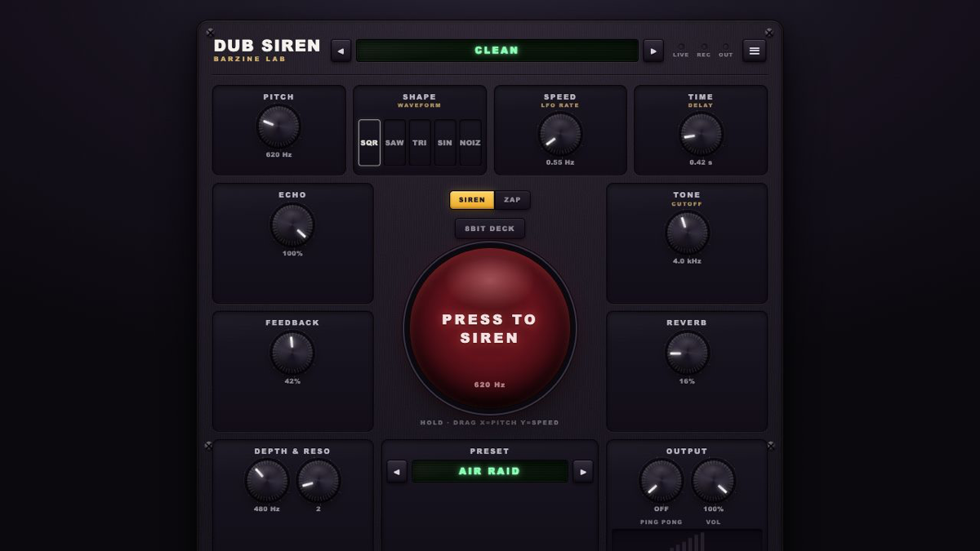980x551 pixels.
Task: Click the depth knob showing 480 Hz
Action: 267,481
